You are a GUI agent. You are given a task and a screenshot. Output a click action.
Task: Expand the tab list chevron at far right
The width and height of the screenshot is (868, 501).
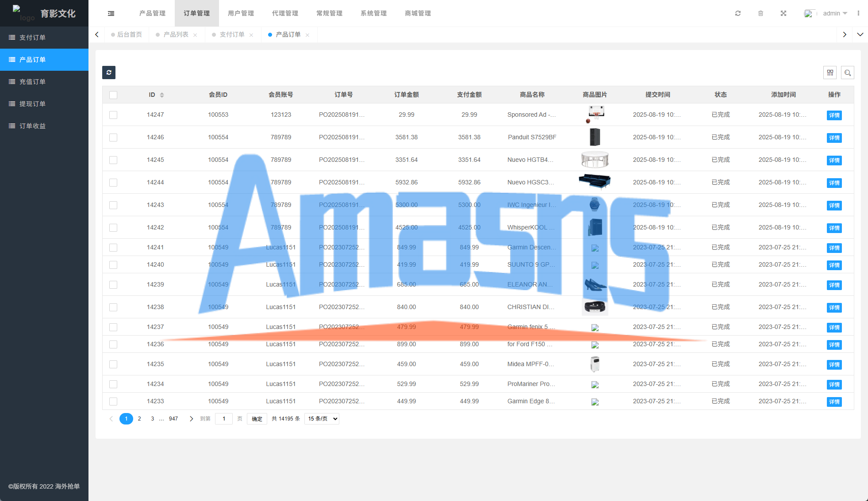[860, 34]
